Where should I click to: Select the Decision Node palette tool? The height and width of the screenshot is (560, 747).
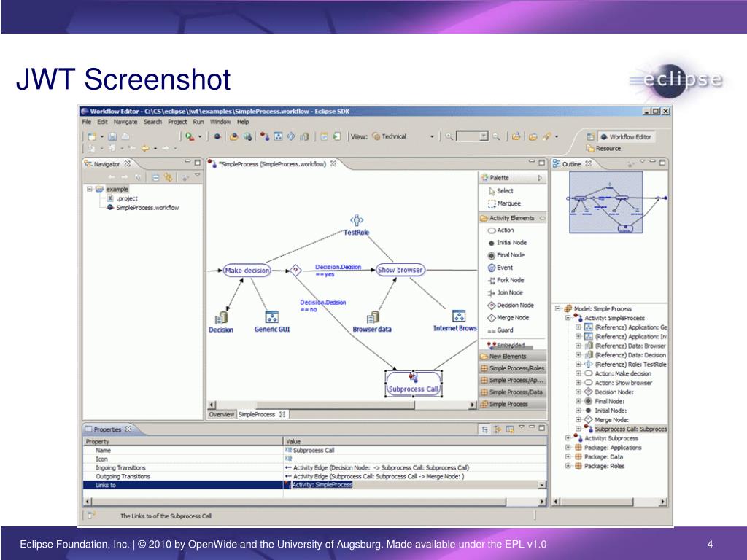point(510,305)
